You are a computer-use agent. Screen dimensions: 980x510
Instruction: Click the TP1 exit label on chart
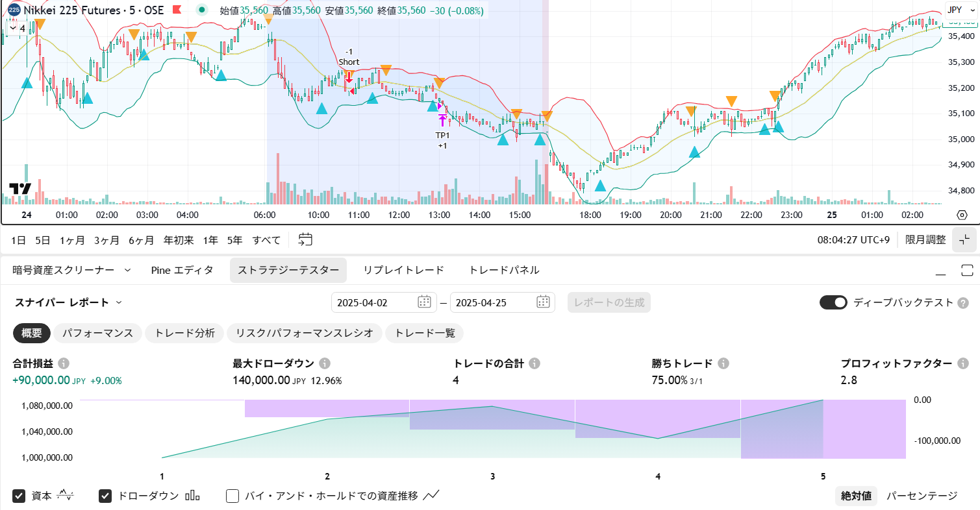point(442,135)
